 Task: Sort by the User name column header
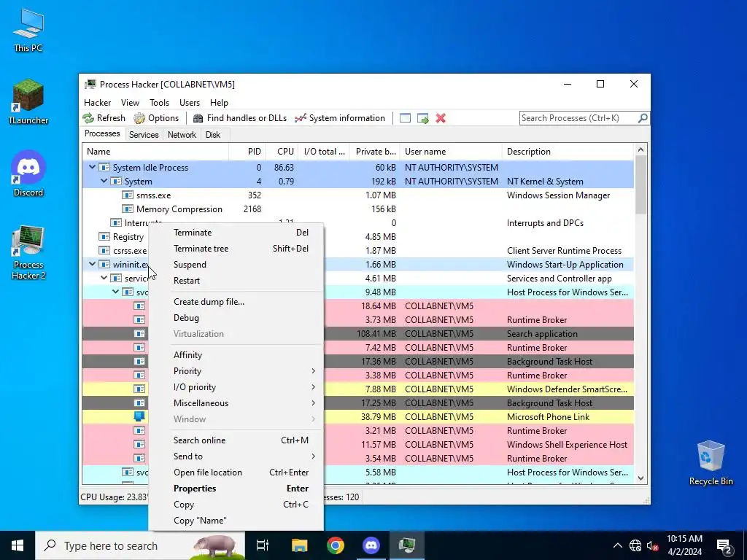click(x=451, y=152)
